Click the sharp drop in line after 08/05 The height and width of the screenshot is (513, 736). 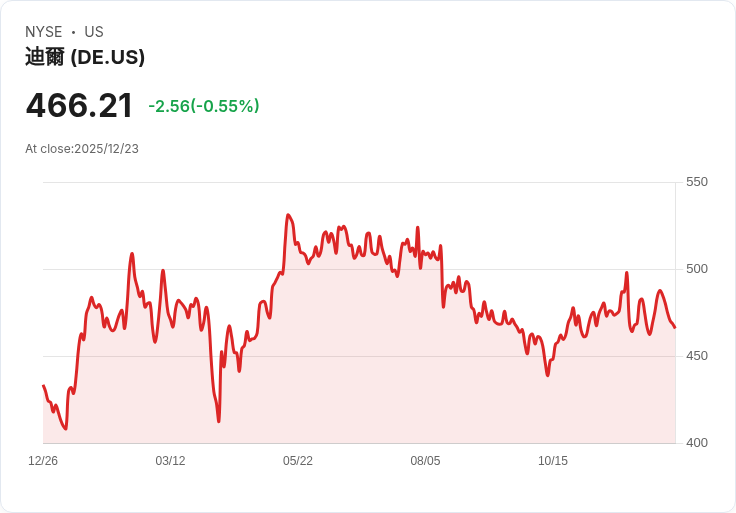[x=442, y=277]
